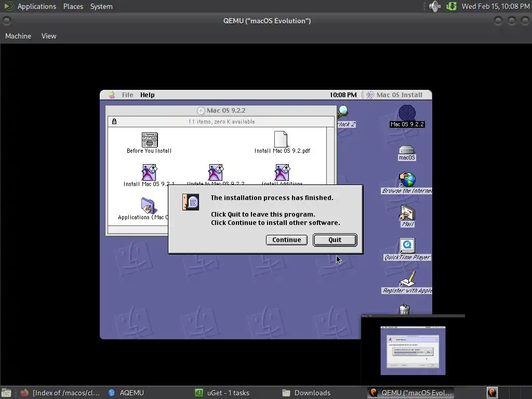The image size is (532, 399).
Task: Select Register with Apple desktop icon
Action: coord(407,279)
